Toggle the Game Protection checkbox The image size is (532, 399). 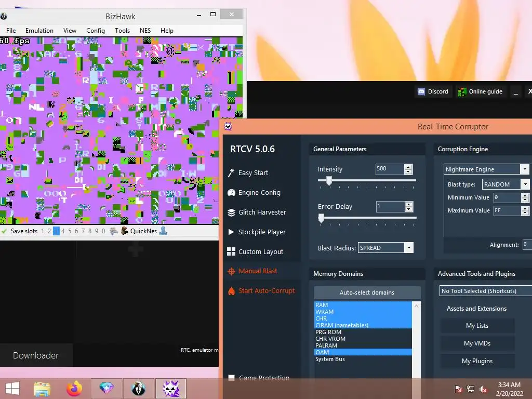click(231, 378)
